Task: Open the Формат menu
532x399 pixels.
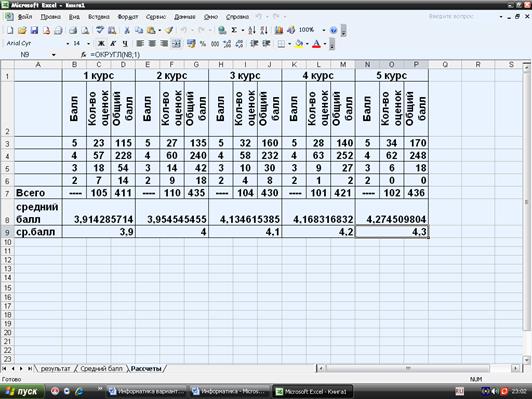Action: tap(128, 17)
